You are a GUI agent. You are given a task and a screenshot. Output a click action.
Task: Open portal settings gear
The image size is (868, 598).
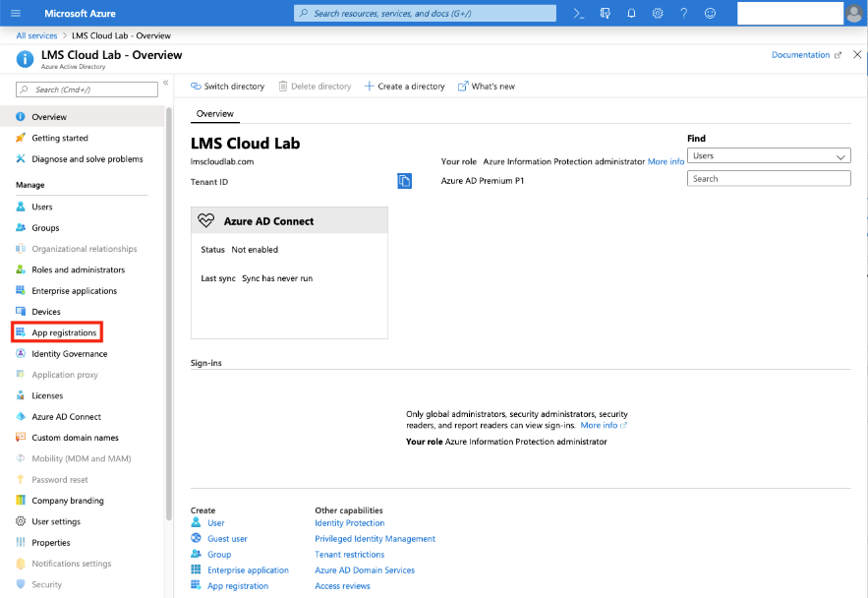[x=658, y=14]
